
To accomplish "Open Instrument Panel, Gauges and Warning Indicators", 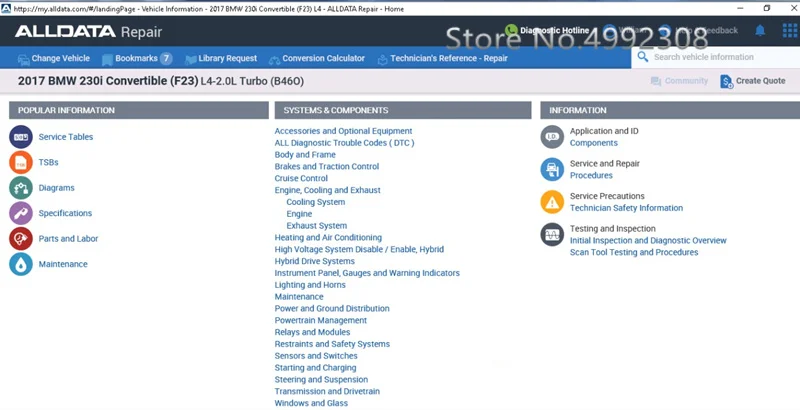I will [x=367, y=273].
